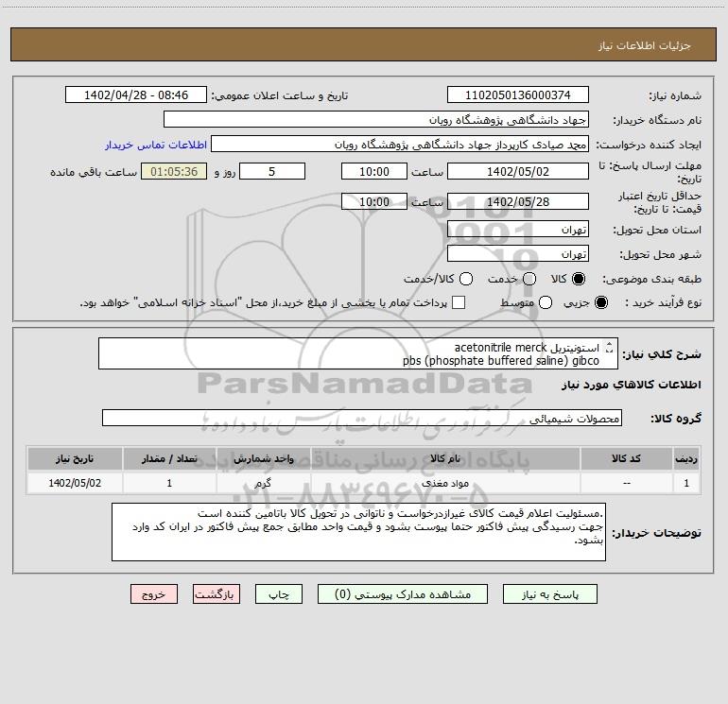Image resolution: width=728 pixels, height=704 pixels.
Task: Click the price validity date 1402/05/28 field
Action: click(x=518, y=201)
